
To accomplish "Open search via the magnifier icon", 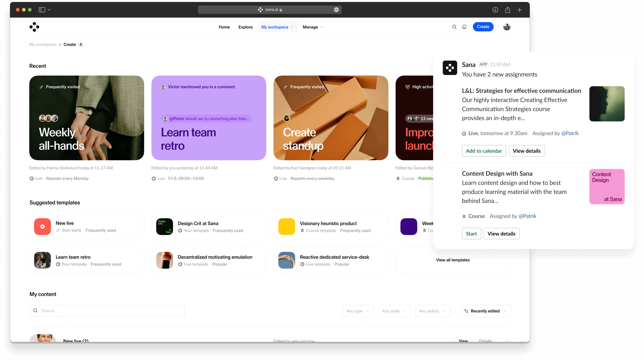I will [x=454, y=27].
